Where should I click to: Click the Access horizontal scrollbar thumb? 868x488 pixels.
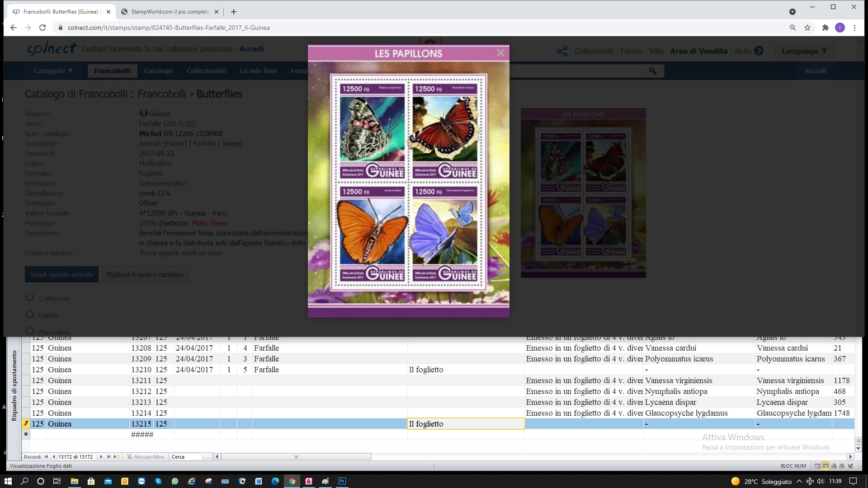coord(296,457)
